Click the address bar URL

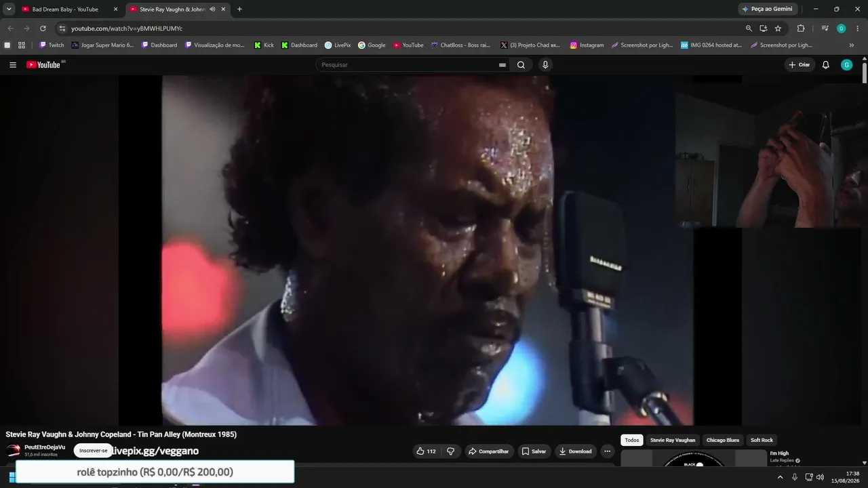coord(127,28)
